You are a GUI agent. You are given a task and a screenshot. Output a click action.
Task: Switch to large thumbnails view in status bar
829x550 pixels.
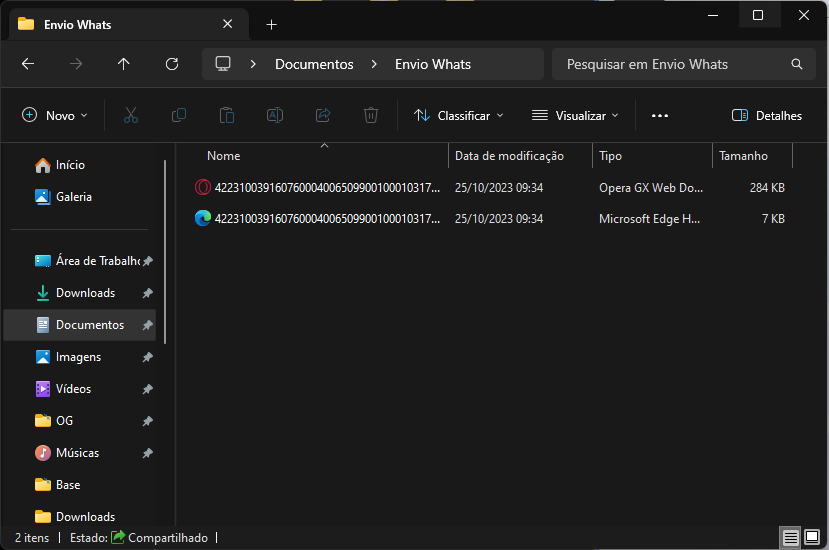pyautogui.click(x=814, y=538)
